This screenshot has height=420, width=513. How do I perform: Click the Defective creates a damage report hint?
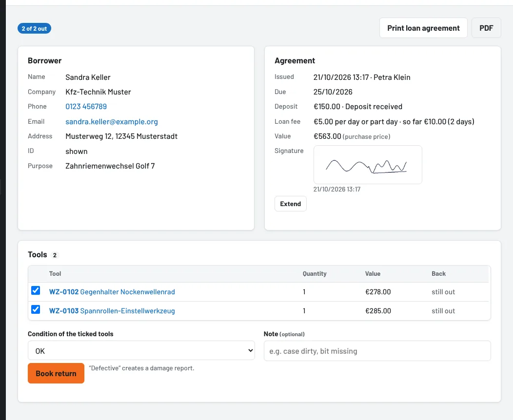click(x=141, y=368)
